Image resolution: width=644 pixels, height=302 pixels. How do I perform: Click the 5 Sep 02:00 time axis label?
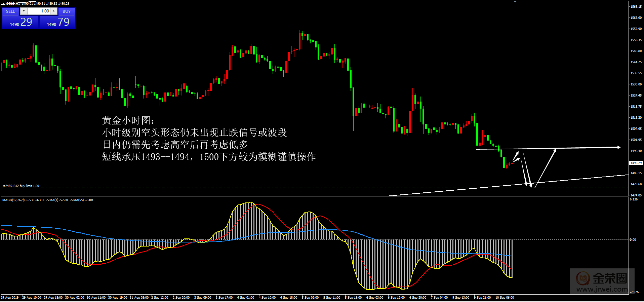click(x=310, y=297)
